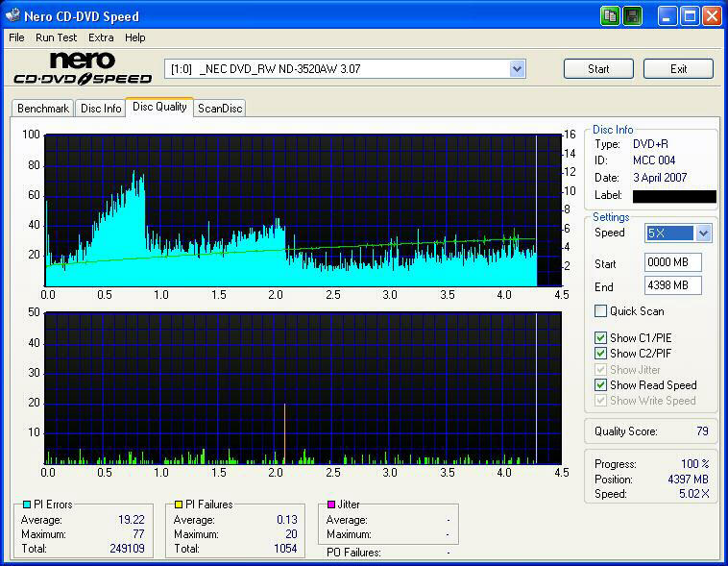Click the disc Type value DVD+R
The height and width of the screenshot is (566, 728).
[650, 144]
